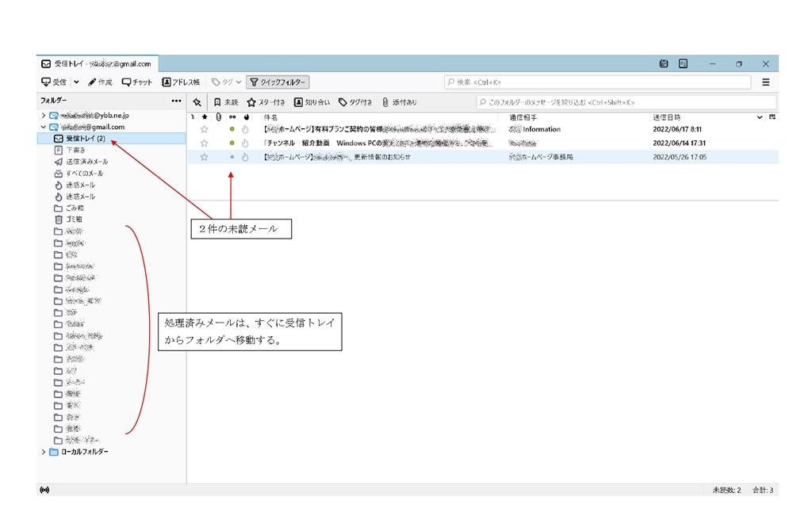
Task: Collapse the gmail.com account
Action: [x=44, y=127]
